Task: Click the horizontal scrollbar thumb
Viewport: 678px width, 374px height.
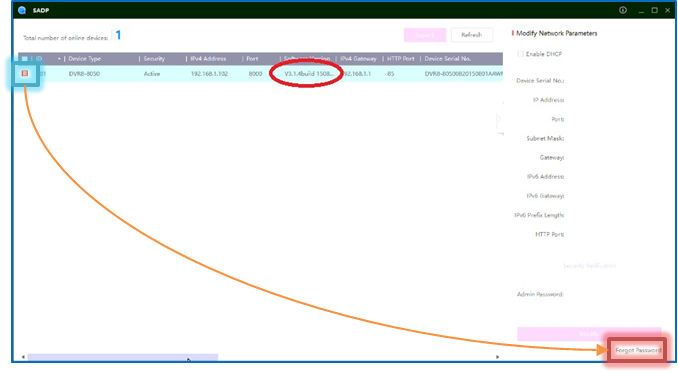Action: pyautogui.click(x=123, y=357)
